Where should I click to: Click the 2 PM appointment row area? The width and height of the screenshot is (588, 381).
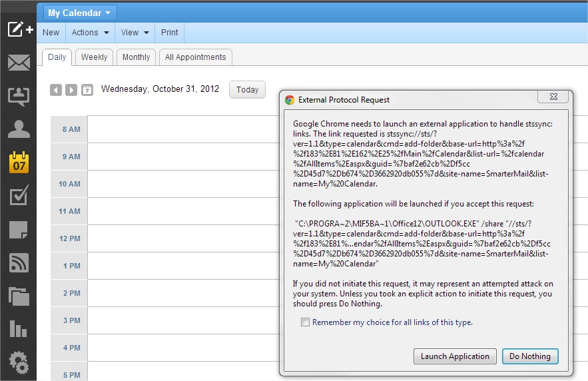click(183, 293)
